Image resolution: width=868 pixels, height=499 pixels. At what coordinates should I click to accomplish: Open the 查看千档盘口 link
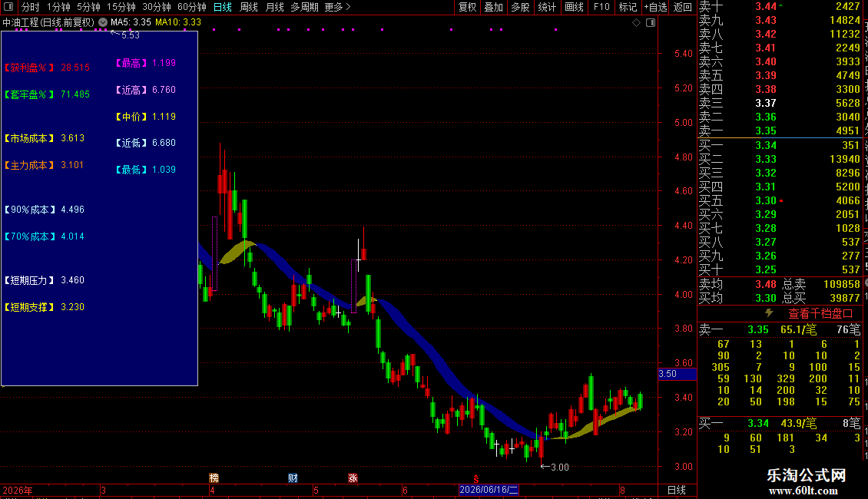[820, 314]
